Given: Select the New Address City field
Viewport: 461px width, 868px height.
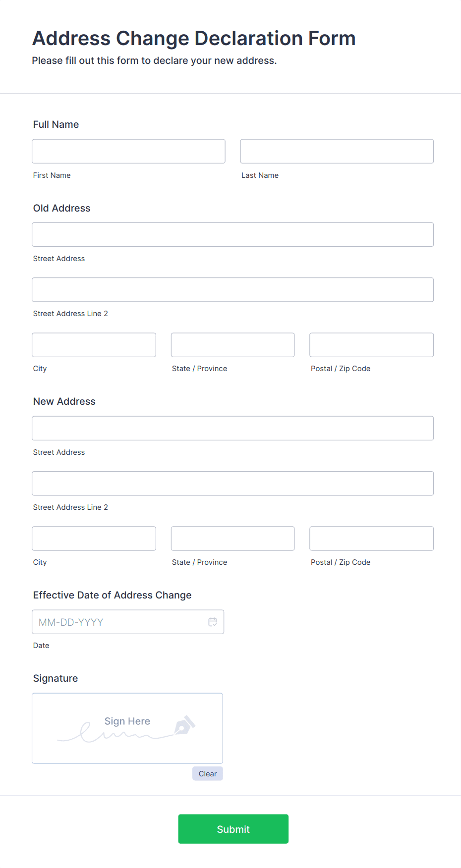Looking at the screenshot, I should pyautogui.click(x=94, y=539).
